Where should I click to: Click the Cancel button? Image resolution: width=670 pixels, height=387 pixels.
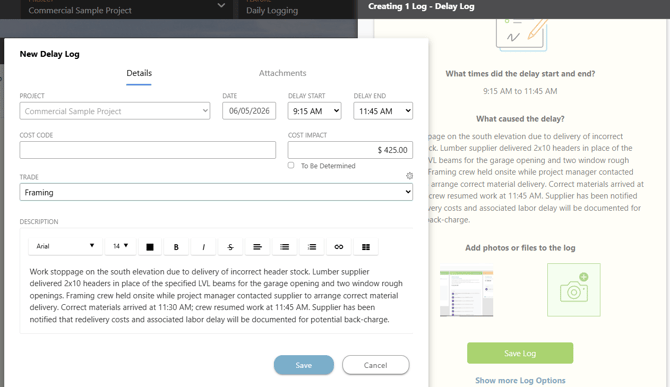coord(376,365)
